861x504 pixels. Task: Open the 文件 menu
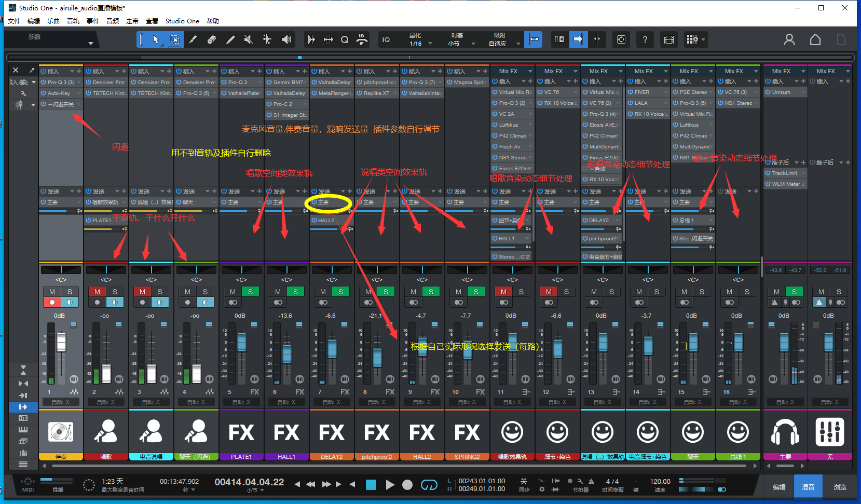[x=14, y=21]
